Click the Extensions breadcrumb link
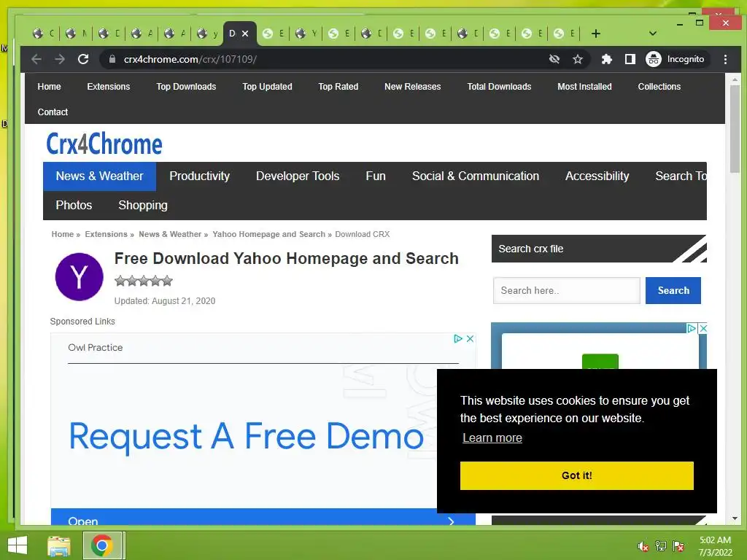747x560 pixels. (x=106, y=234)
